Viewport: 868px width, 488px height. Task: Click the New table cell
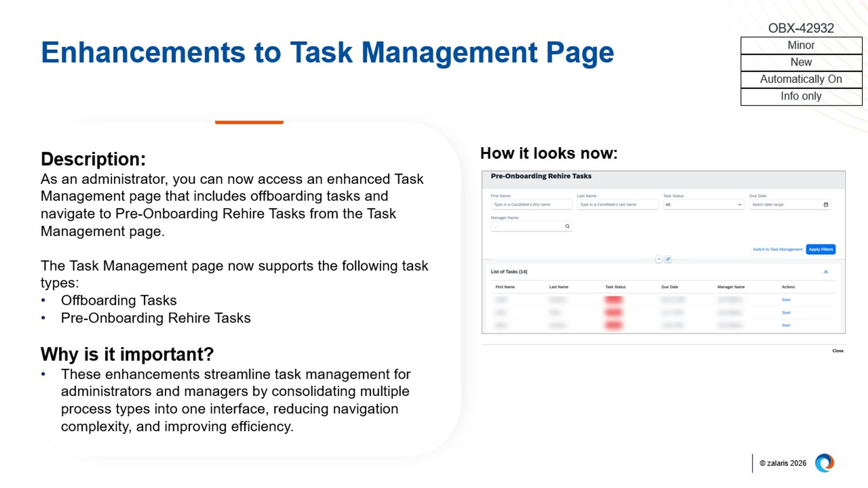(801, 62)
